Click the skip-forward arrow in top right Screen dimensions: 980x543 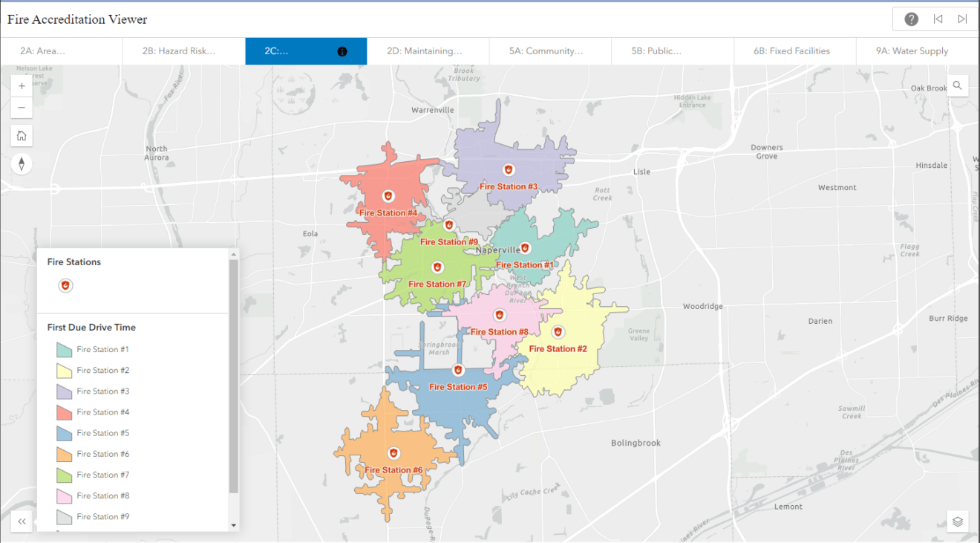coord(963,19)
